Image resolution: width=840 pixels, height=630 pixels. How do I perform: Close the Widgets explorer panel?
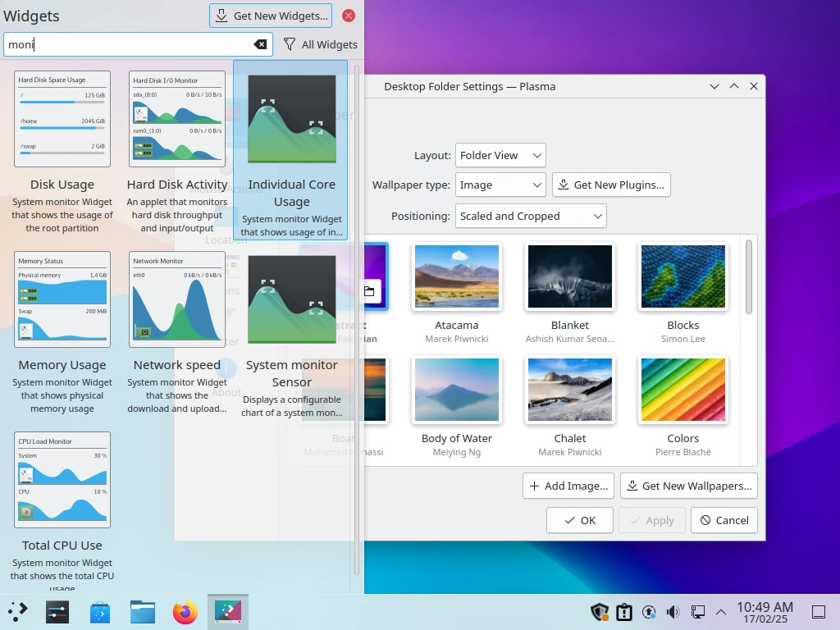click(348, 16)
